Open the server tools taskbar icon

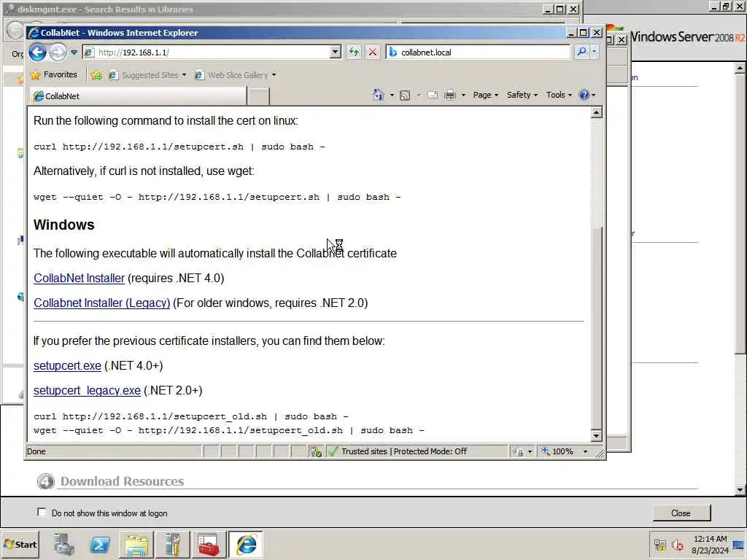172,544
